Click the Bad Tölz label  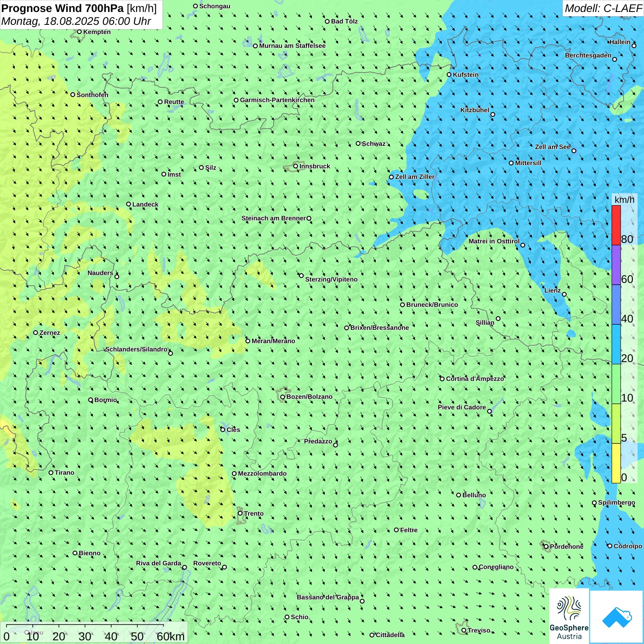click(345, 21)
